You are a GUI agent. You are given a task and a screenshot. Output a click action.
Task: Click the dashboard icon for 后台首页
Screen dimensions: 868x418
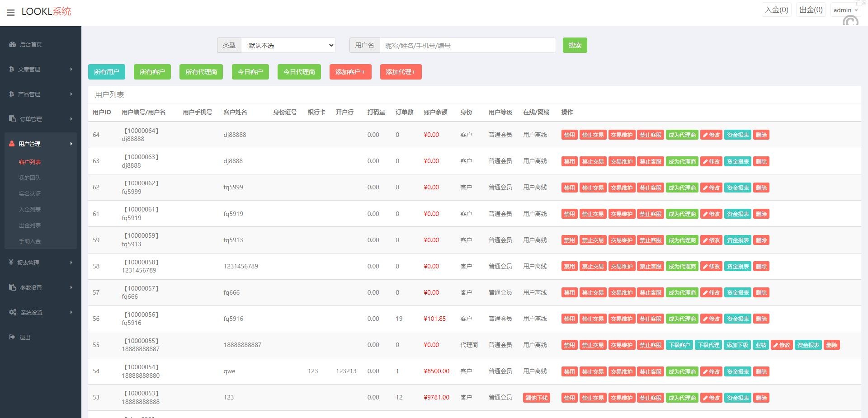pos(13,44)
